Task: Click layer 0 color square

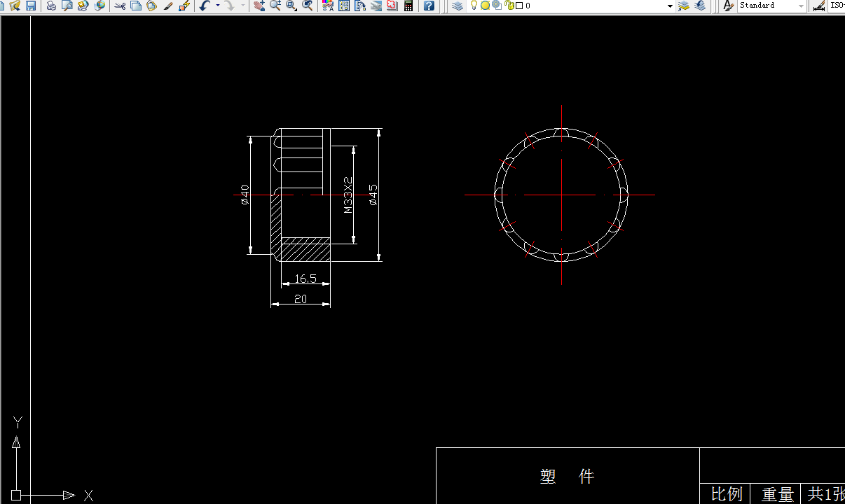Action: [519, 6]
